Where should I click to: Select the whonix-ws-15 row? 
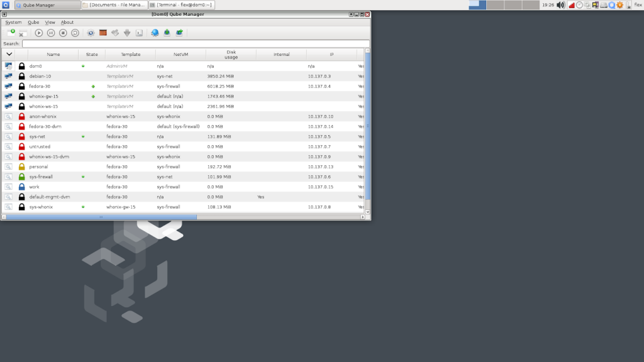pos(183,106)
